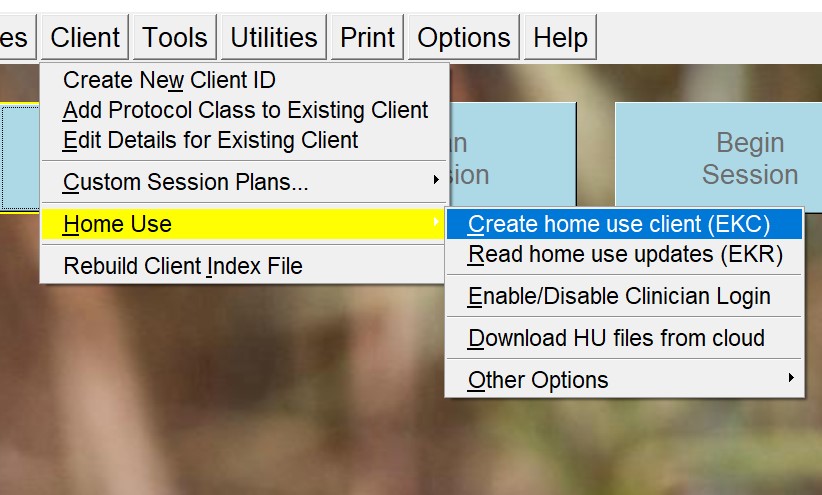Open the Client menu

pos(85,37)
